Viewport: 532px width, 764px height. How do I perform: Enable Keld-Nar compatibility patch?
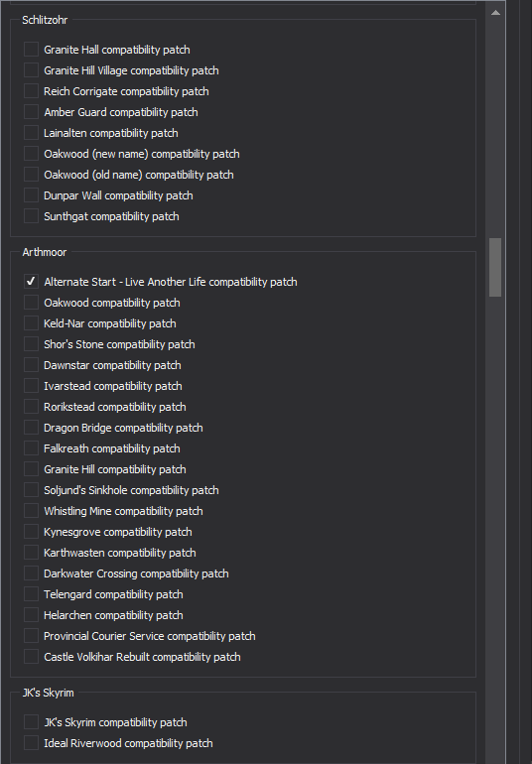click(31, 323)
